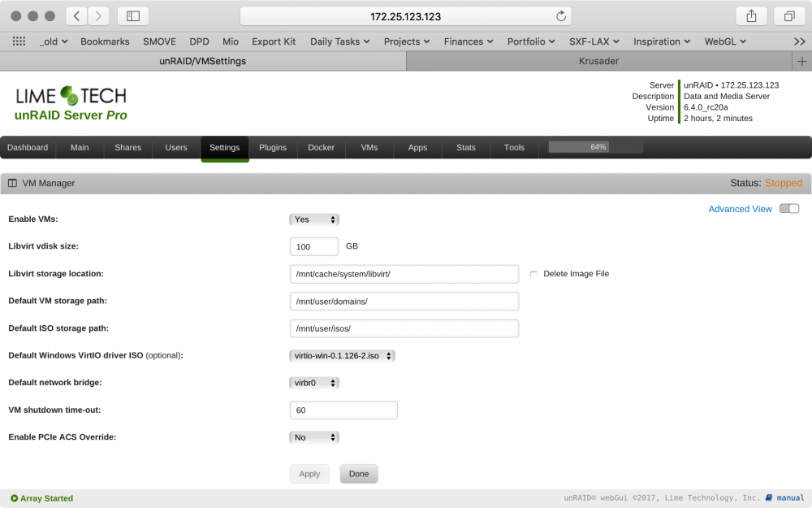Expand the SXF-LAX bookmarks folder
812x508 pixels.
coord(594,41)
